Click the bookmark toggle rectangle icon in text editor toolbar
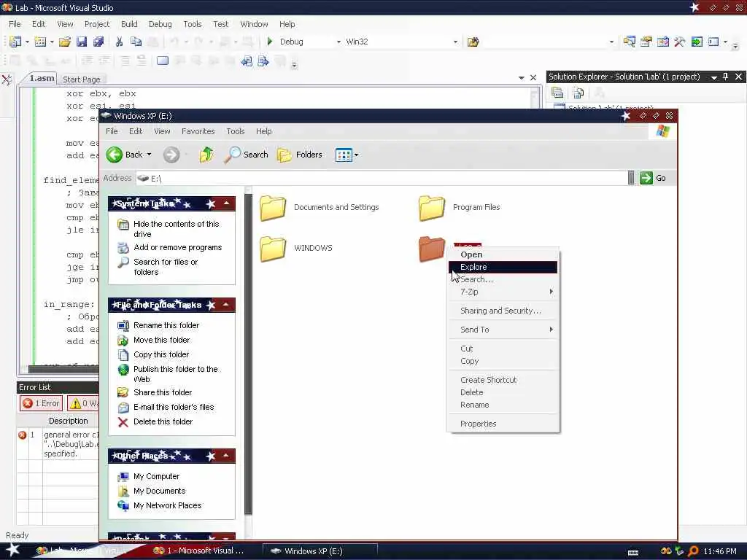The width and height of the screenshot is (747, 560). (x=163, y=61)
